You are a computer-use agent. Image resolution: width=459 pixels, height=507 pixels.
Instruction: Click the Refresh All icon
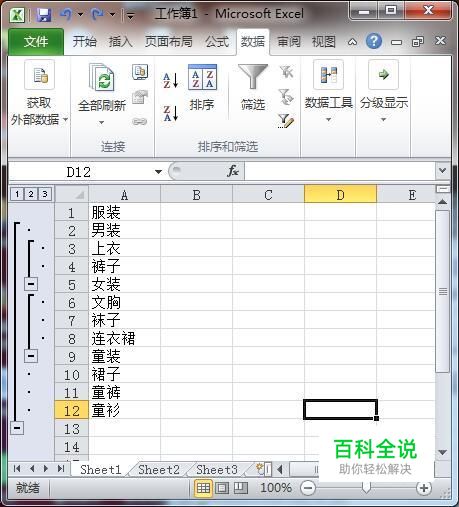(102, 77)
